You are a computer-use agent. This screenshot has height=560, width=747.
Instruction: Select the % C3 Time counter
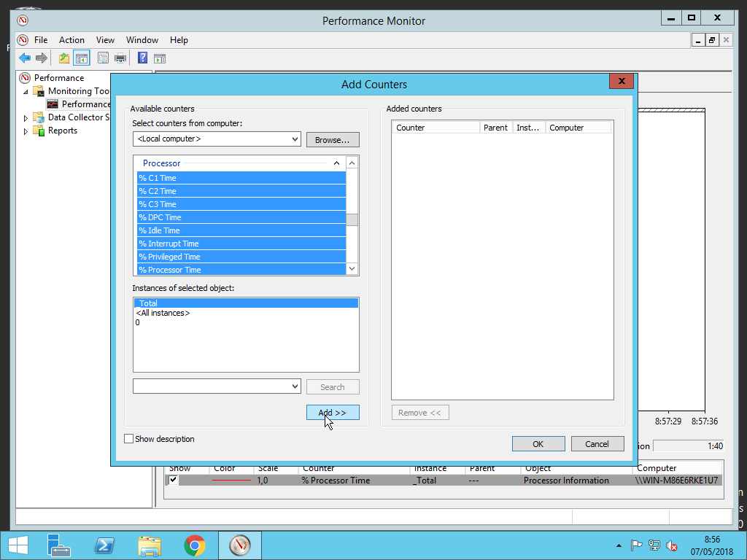click(x=241, y=204)
